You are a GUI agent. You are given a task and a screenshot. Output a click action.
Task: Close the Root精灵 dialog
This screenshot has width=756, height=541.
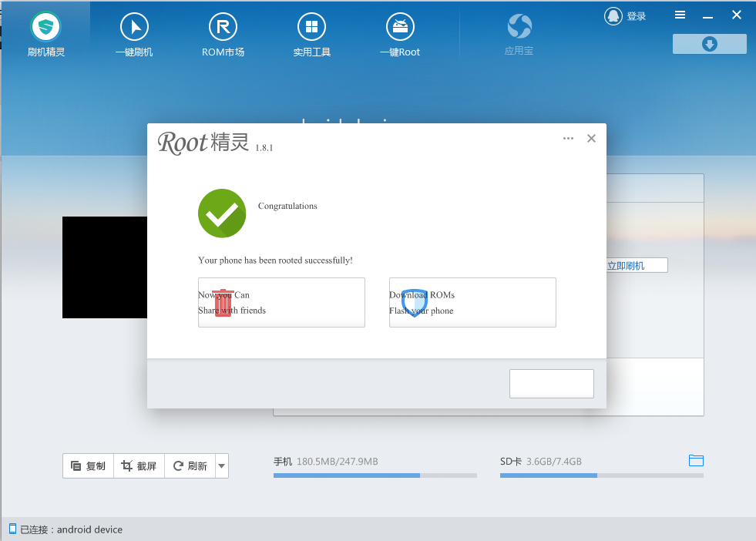point(591,139)
